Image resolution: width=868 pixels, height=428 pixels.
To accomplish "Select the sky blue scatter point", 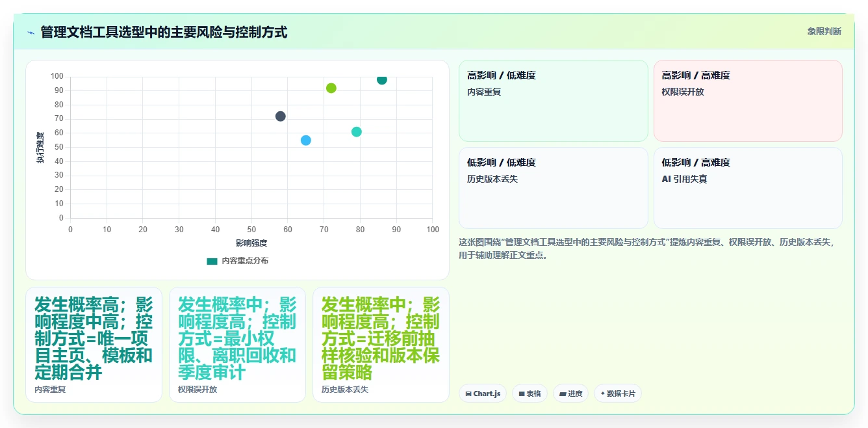I will [306, 140].
